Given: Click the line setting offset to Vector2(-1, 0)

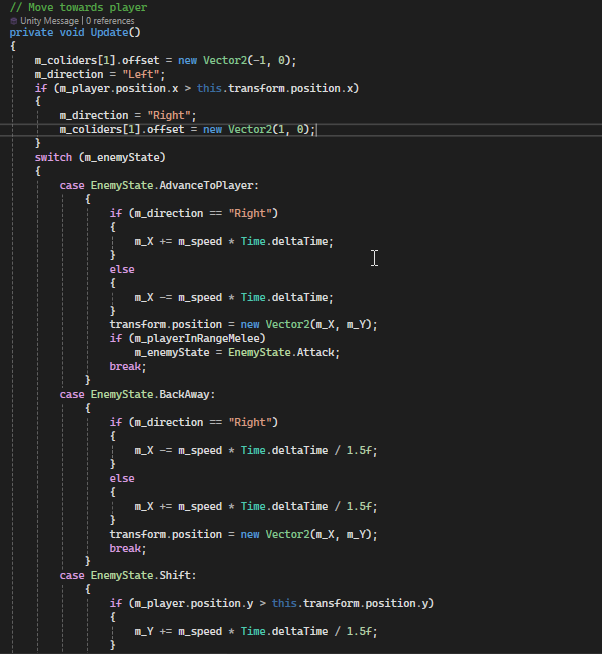Looking at the screenshot, I should [x=165, y=60].
